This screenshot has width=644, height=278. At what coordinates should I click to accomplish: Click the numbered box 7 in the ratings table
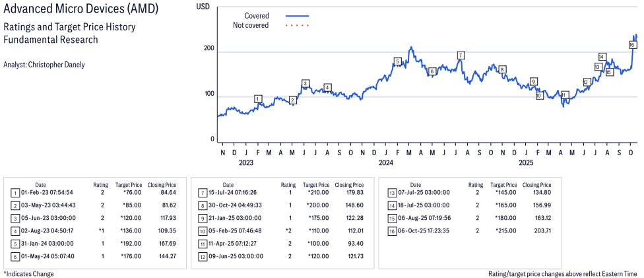[x=202, y=193]
